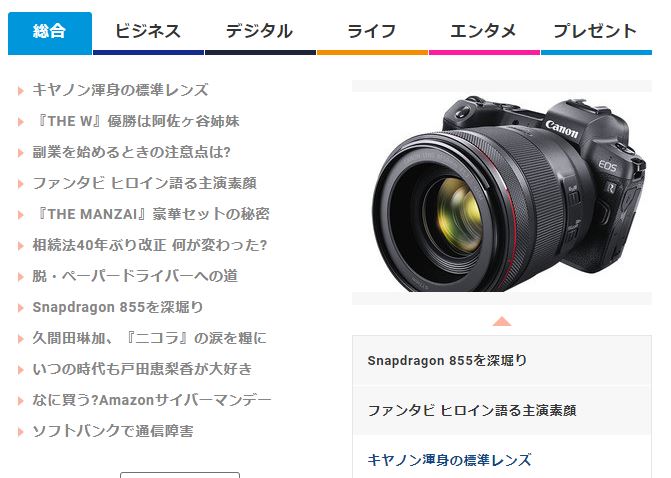Open『THE MANZAI』豪華セットの秘密 link

pyautogui.click(x=151, y=214)
